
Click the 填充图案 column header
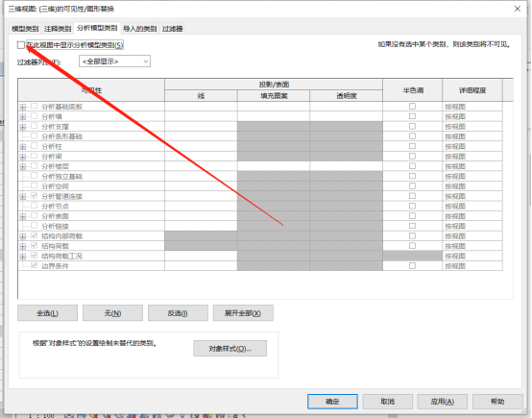tap(274, 96)
